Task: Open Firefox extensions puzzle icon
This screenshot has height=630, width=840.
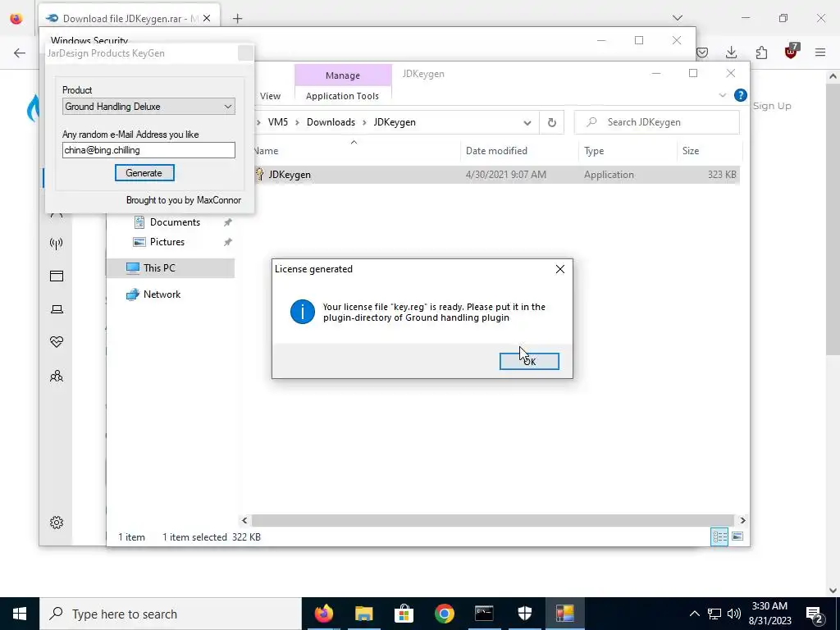Action: point(761,52)
